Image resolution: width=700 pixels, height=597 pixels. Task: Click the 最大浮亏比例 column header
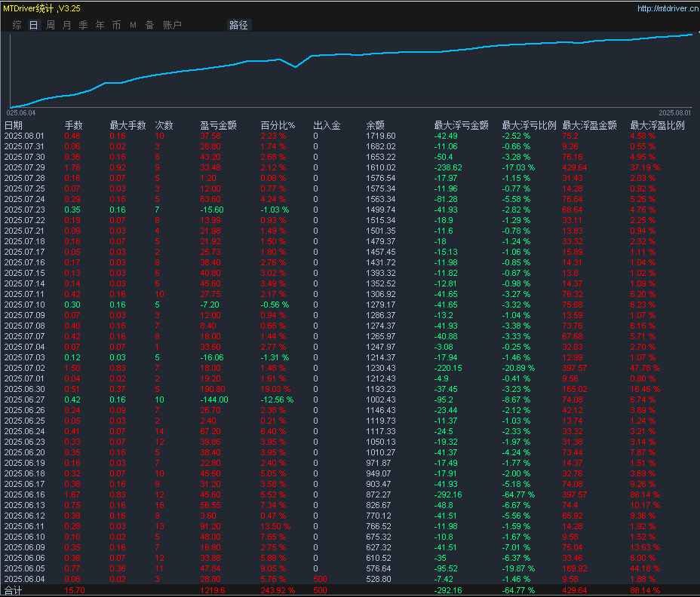[x=529, y=125]
